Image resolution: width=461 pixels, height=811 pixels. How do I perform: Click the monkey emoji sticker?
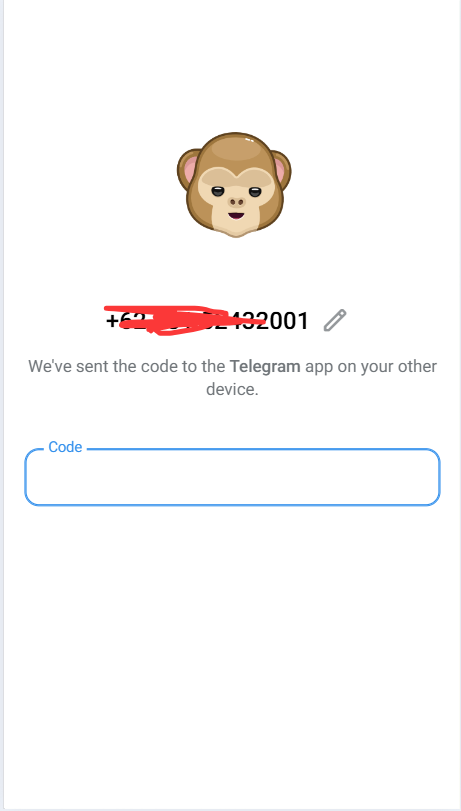234,185
